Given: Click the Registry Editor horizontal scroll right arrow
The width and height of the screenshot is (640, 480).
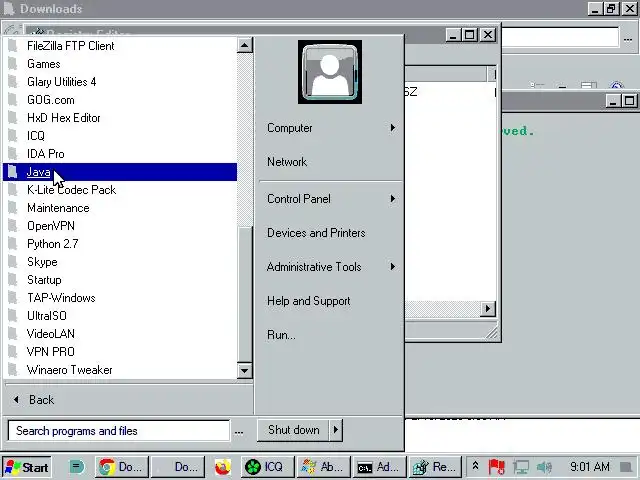Looking at the screenshot, I should pyautogui.click(x=487, y=309).
